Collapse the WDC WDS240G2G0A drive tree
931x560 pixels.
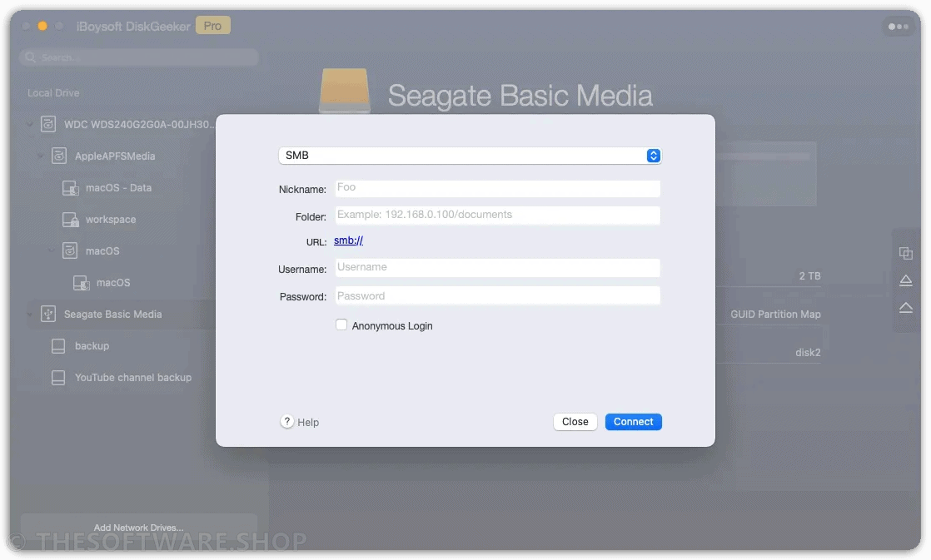pyautogui.click(x=30, y=124)
